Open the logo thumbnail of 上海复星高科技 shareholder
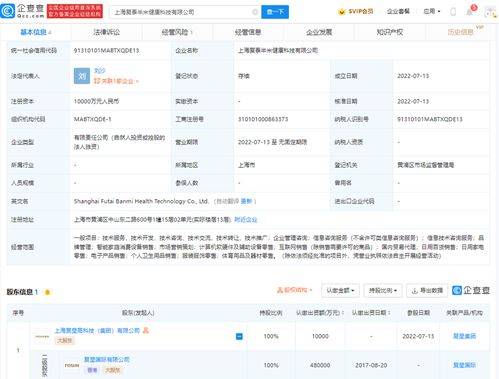499x379 pixels. pos(42,336)
